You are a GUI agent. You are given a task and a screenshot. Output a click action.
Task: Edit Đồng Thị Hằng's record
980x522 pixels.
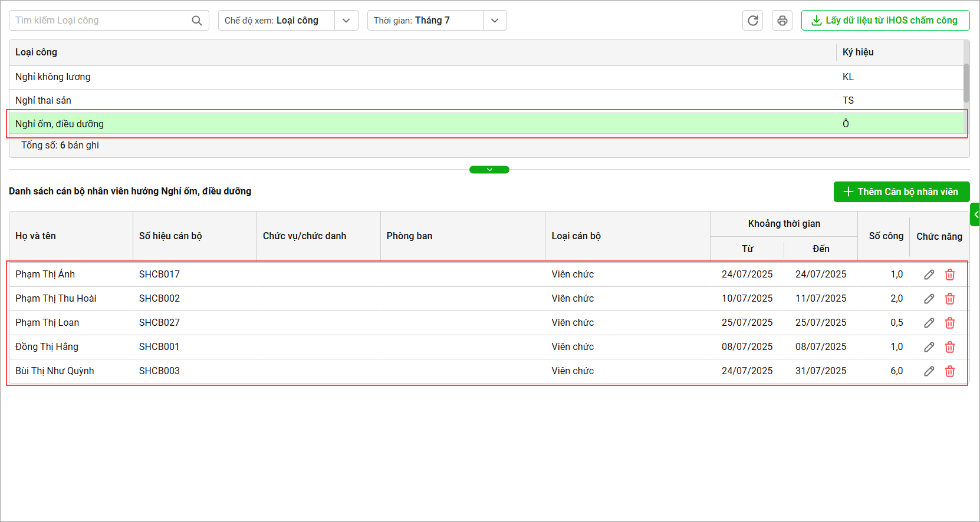(x=929, y=347)
